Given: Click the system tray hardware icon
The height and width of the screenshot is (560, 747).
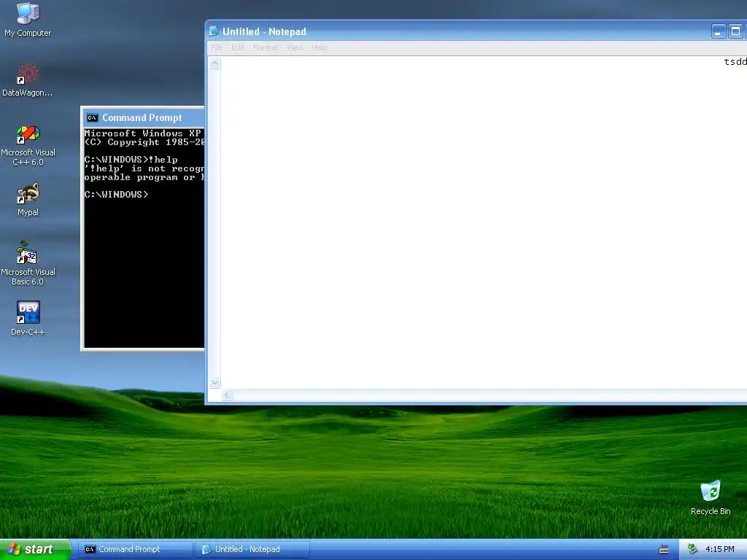Looking at the screenshot, I should point(693,549).
